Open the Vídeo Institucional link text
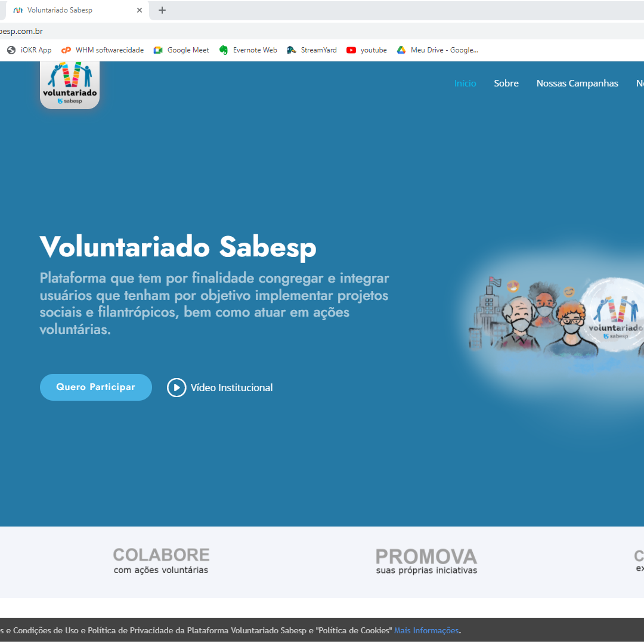The image size is (644, 644). (231, 388)
